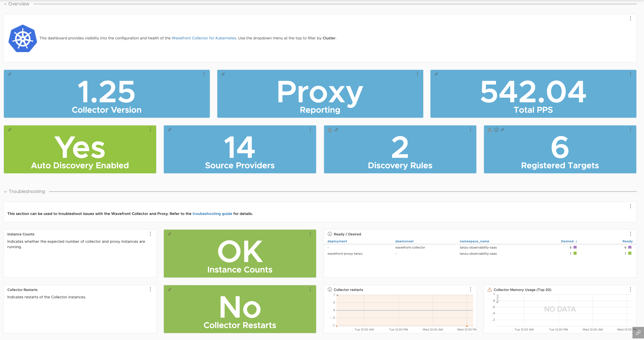Open options menu of the intro description panel
The height and width of the screenshot is (340, 644).
630,19
